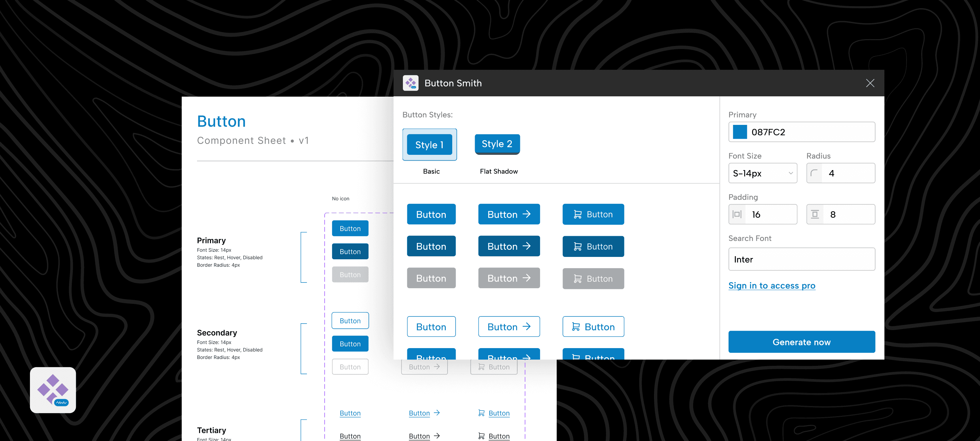Click the arrow icon in the sheet's blue tertiary link

pyautogui.click(x=437, y=413)
